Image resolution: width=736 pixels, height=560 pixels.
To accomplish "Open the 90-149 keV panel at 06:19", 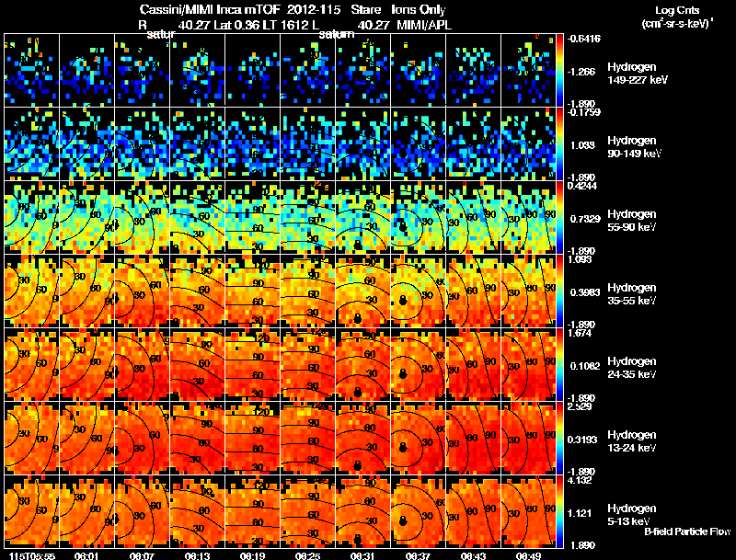I will coord(252,144).
